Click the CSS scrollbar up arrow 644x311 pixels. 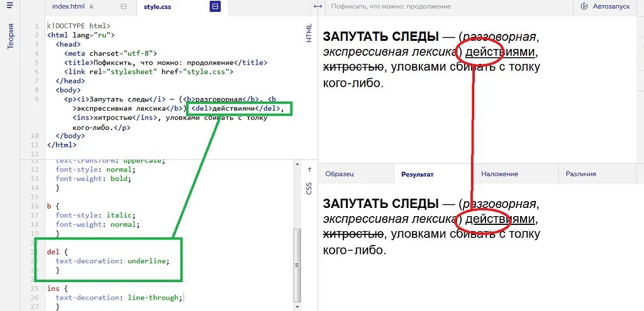(x=298, y=164)
